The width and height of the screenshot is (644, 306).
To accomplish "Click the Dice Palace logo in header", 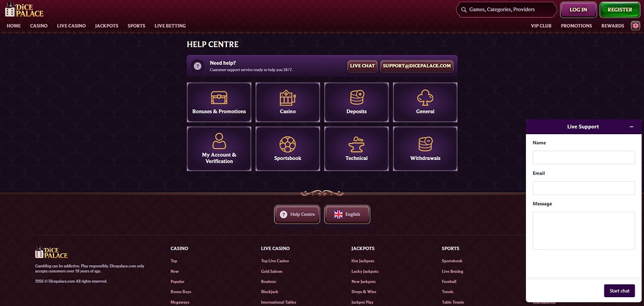I will click(x=24, y=10).
